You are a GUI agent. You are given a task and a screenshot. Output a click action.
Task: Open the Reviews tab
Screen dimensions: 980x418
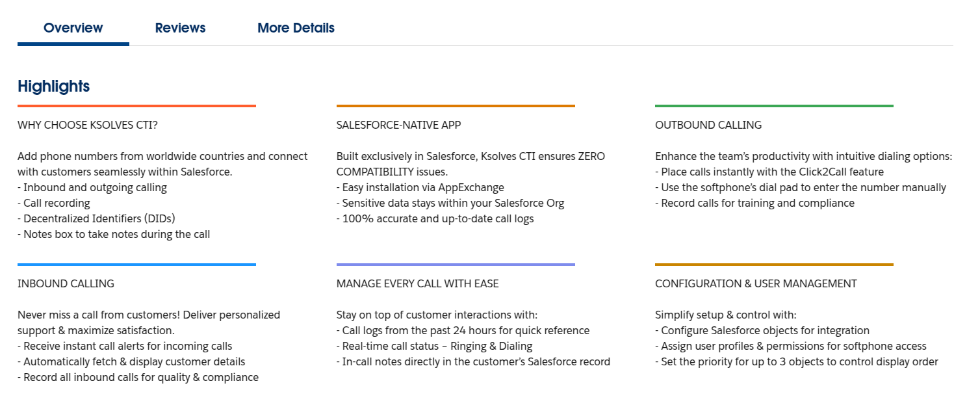[x=180, y=28]
